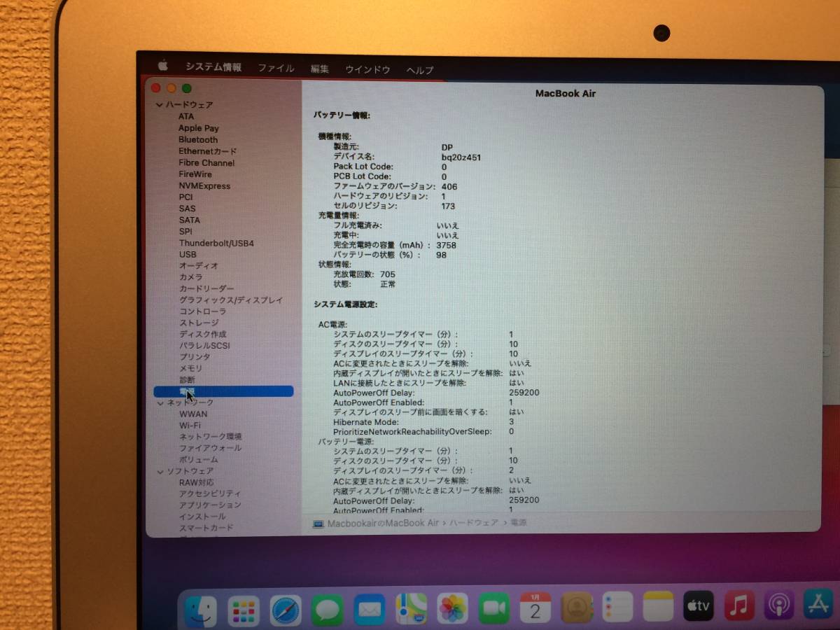840x630 pixels.
Task: Select ファイアウォール in the sidebar
Action: 210,448
